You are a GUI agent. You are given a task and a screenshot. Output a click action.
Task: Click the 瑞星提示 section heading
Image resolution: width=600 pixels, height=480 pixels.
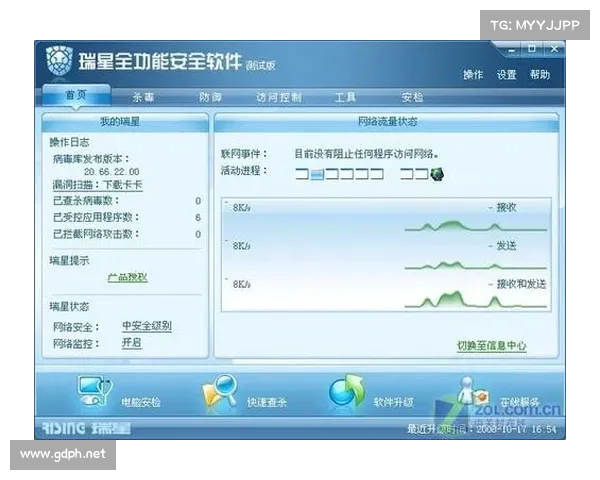coord(69,261)
